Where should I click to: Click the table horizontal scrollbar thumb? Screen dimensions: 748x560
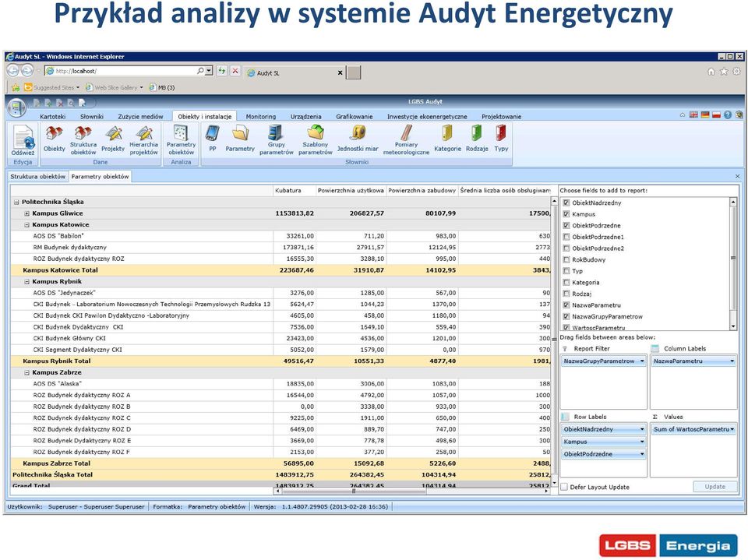click(x=354, y=491)
